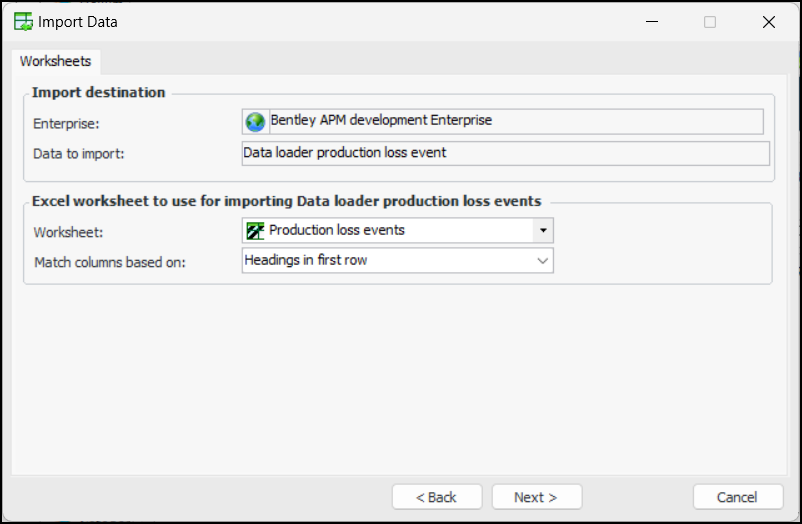Expand the Worksheet dropdown arrow
Screen dimensions: 802x524
tap(542, 230)
